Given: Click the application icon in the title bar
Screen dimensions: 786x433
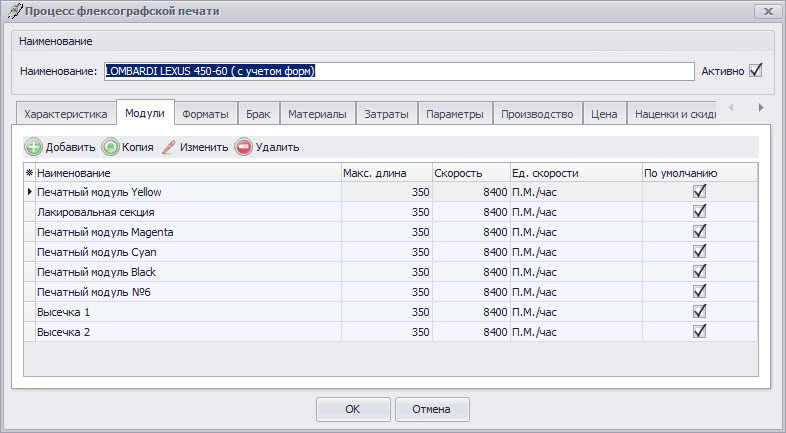Looking at the screenshot, I should (x=15, y=11).
